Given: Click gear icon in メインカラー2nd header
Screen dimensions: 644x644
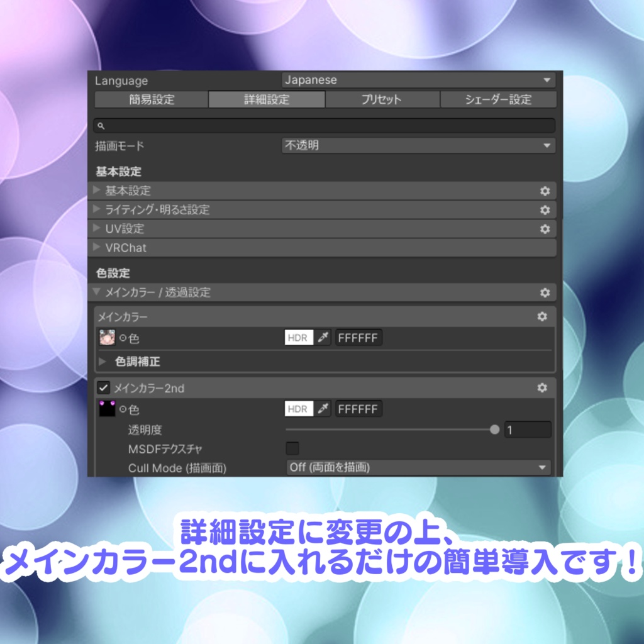Looking at the screenshot, I should click(x=541, y=388).
